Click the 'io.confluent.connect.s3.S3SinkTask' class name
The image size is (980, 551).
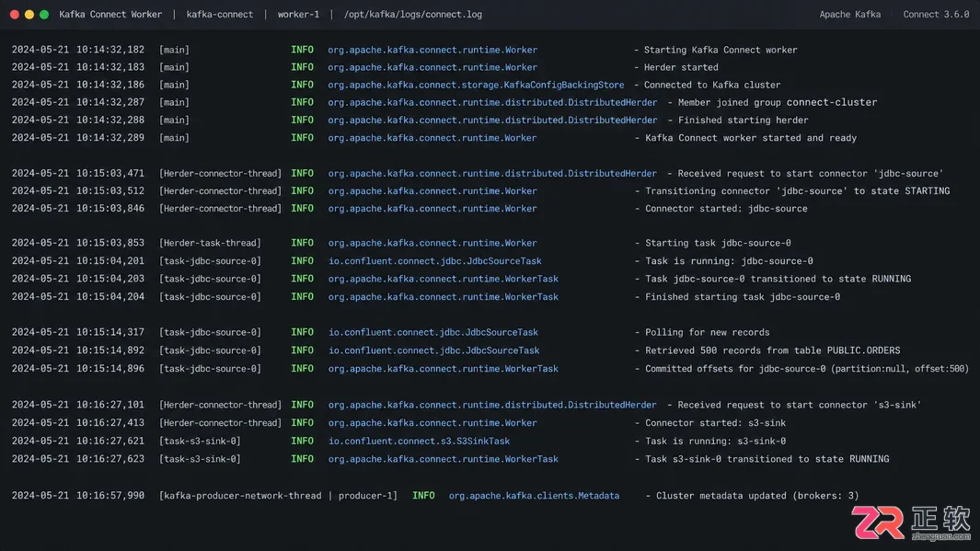click(419, 441)
